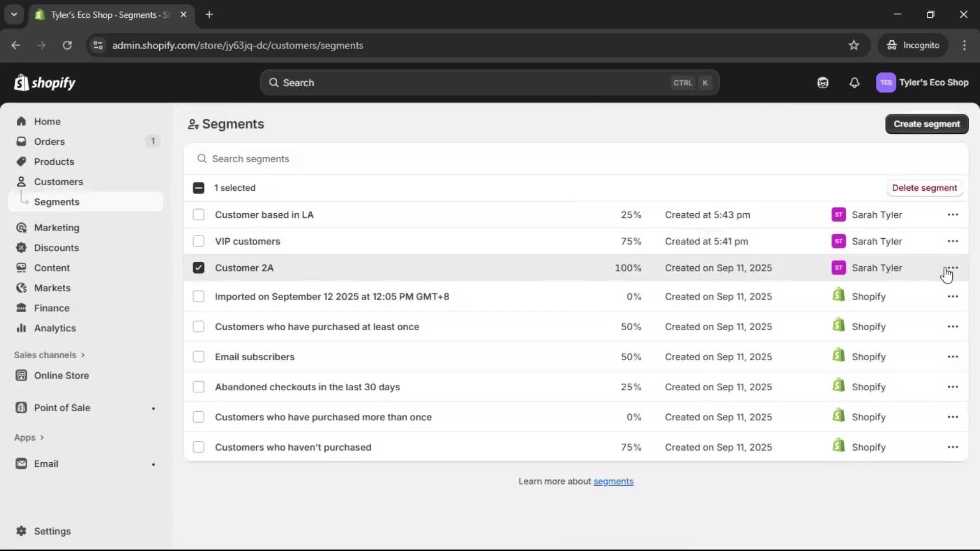Open more actions for Email subscribers segment
Viewport: 980px width, 551px height.
point(953,357)
